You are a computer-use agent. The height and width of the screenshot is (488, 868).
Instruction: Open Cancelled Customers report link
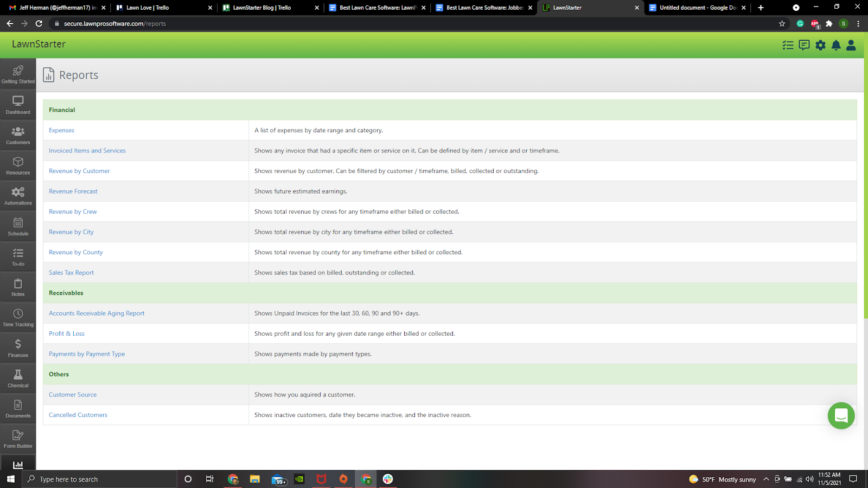(78, 415)
